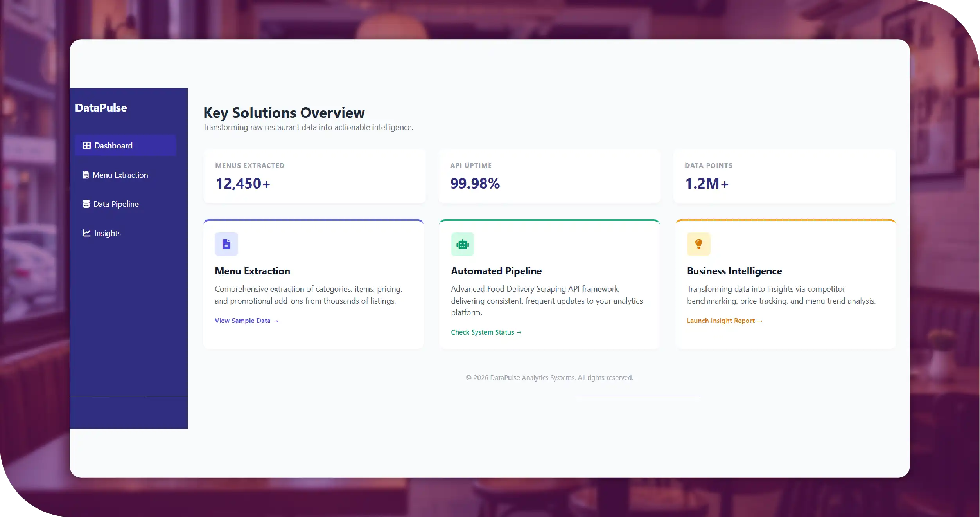980x517 pixels.
Task: Click the green robot icon on Automated Pipeline card
Action: coord(463,244)
